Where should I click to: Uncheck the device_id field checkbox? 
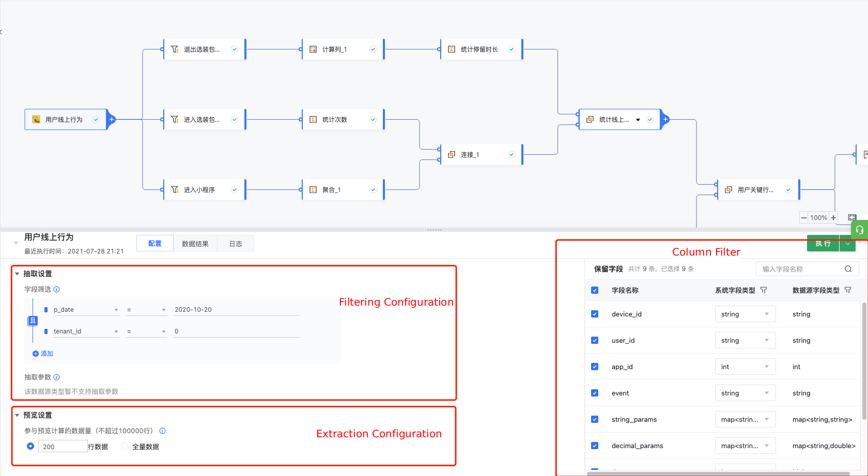pyautogui.click(x=595, y=314)
